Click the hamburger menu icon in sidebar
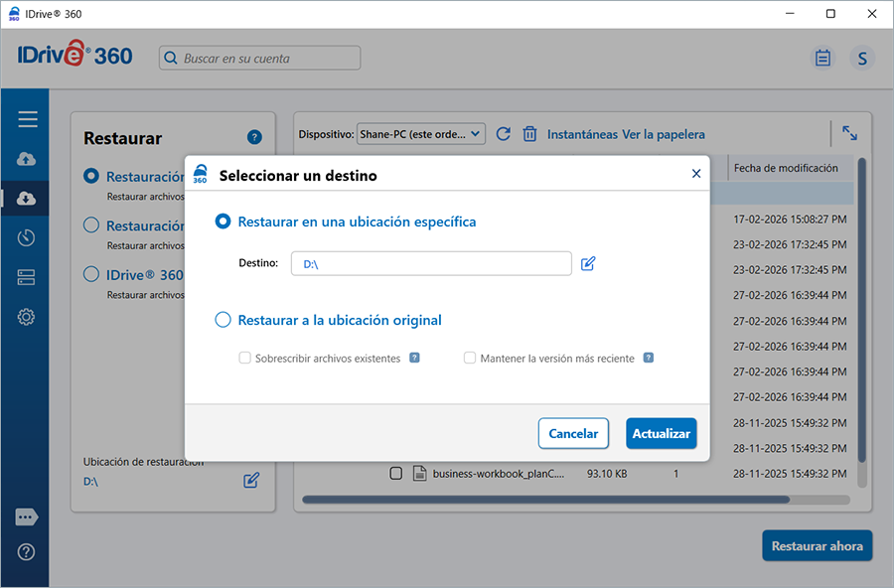Screen dimensions: 894x588 (27, 119)
